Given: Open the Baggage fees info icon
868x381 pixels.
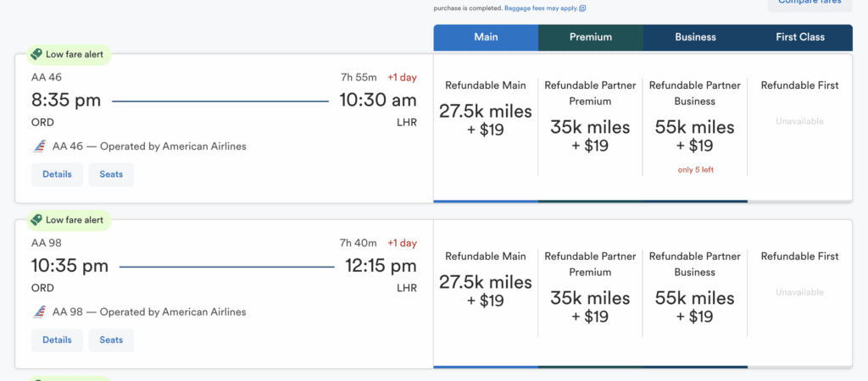Looking at the screenshot, I should coord(582,8).
